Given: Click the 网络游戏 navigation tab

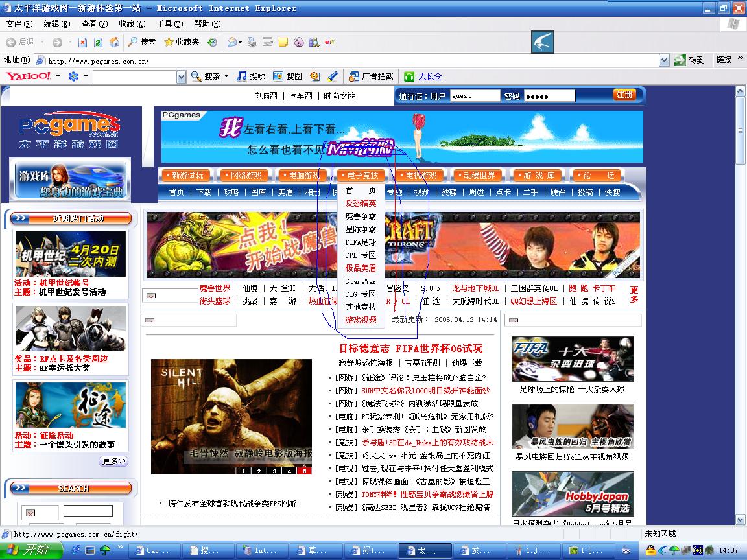Looking at the screenshot, I should [243, 176].
